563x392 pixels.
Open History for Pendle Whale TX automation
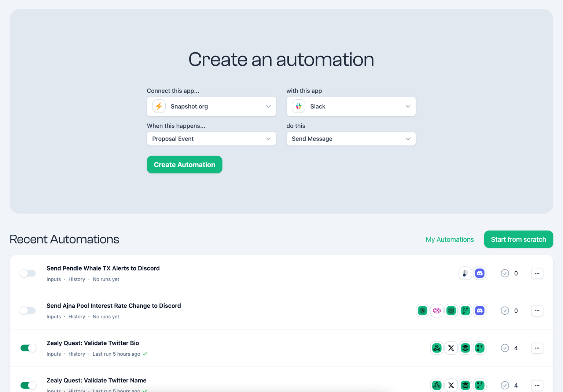[77, 279]
